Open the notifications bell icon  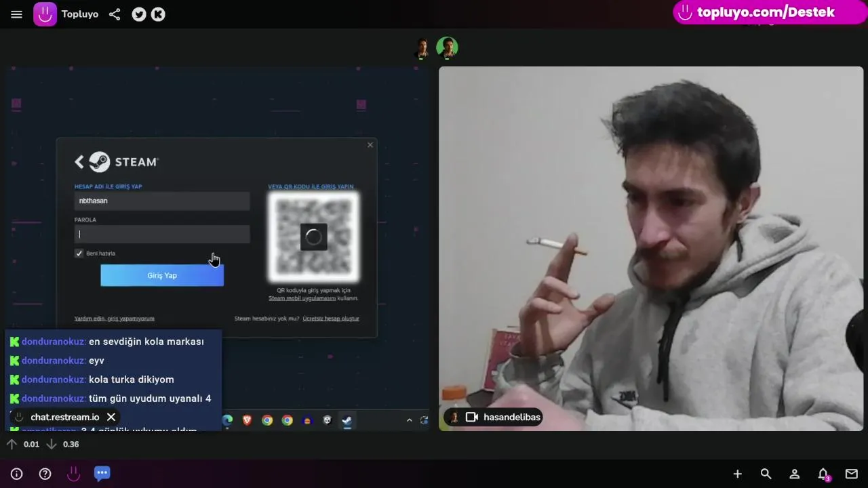(823, 474)
